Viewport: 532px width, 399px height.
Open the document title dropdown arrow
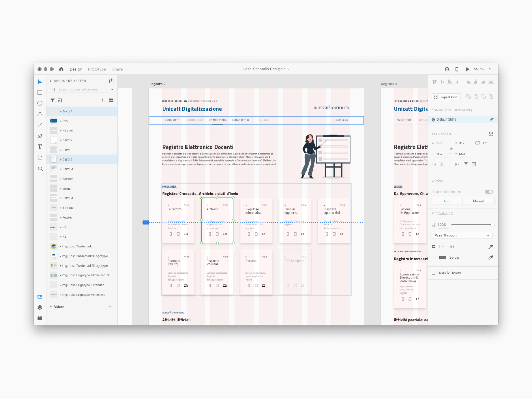pos(288,69)
